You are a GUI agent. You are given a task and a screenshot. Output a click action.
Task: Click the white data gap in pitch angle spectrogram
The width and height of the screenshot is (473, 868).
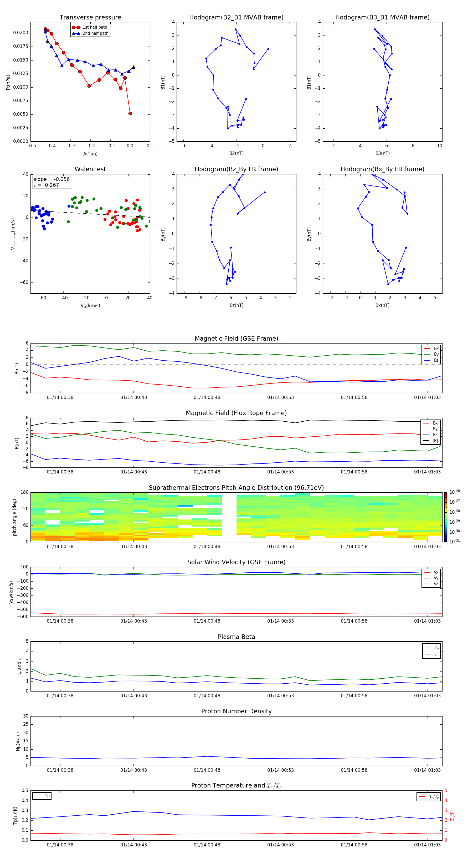[229, 517]
